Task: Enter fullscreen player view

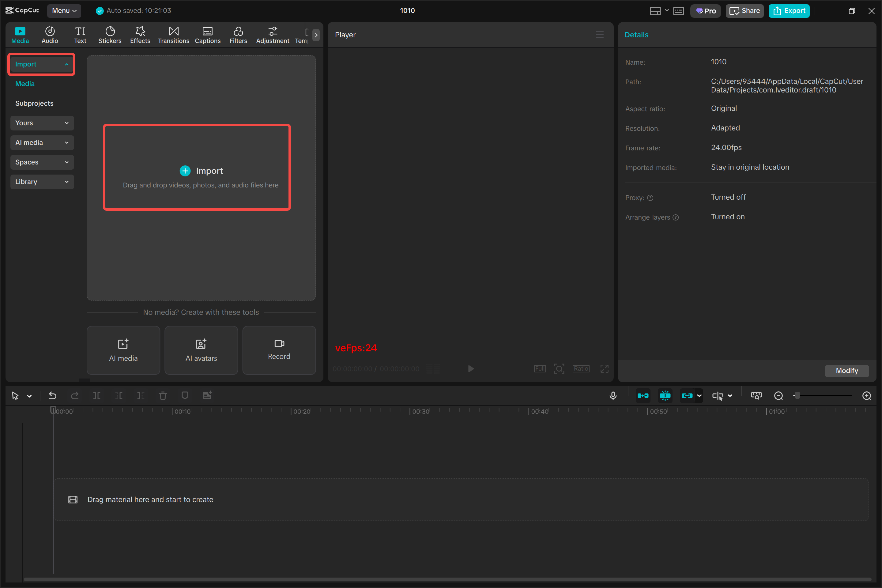Action: pos(605,369)
